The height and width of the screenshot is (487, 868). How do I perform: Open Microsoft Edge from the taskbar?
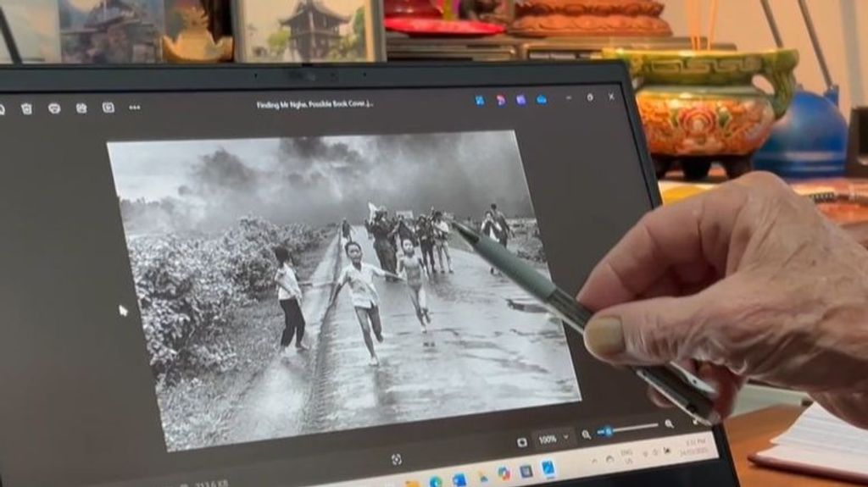(x=436, y=481)
